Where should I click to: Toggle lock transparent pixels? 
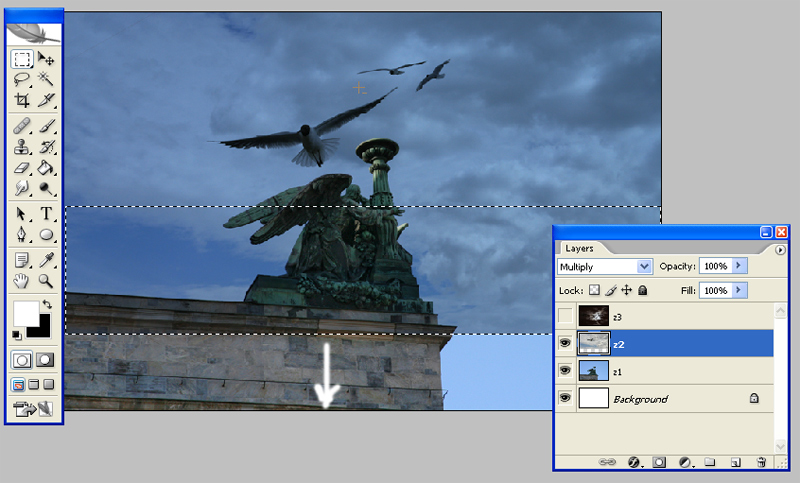point(594,290)
